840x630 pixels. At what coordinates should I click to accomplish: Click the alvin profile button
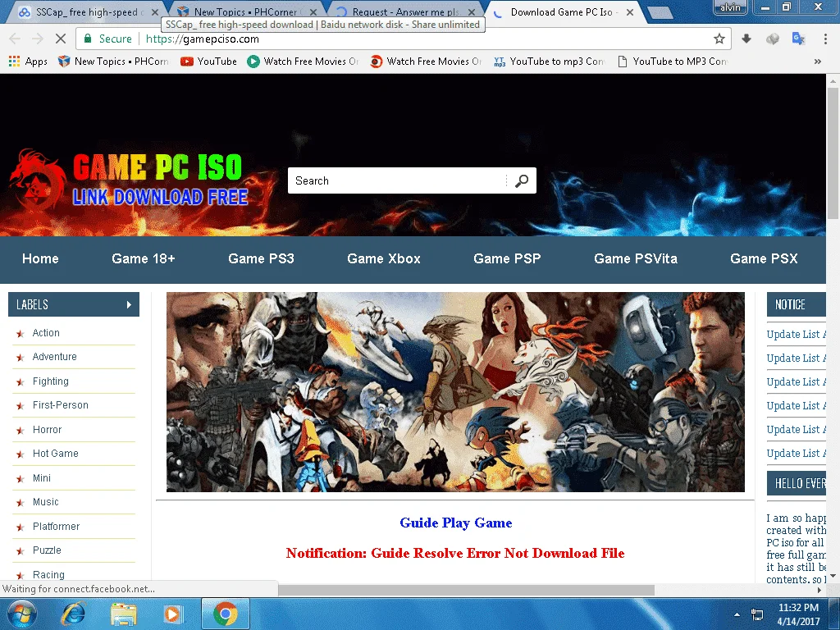[x=730, y=7]
